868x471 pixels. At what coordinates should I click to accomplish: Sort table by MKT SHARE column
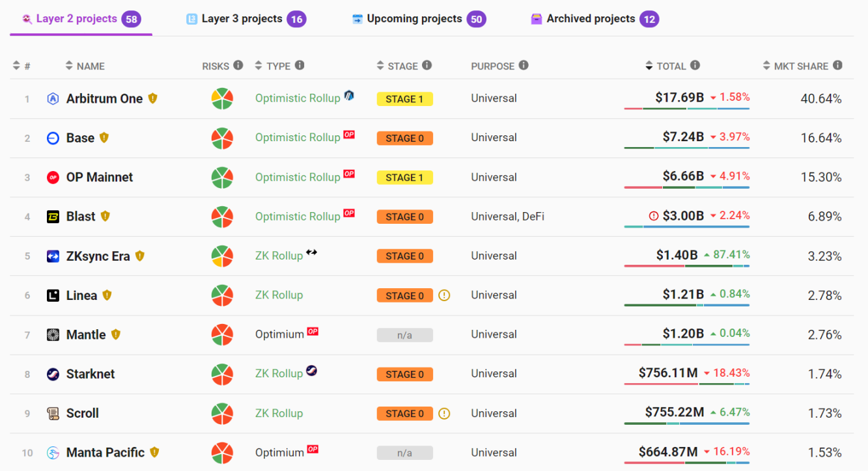[x=796, y=66]
